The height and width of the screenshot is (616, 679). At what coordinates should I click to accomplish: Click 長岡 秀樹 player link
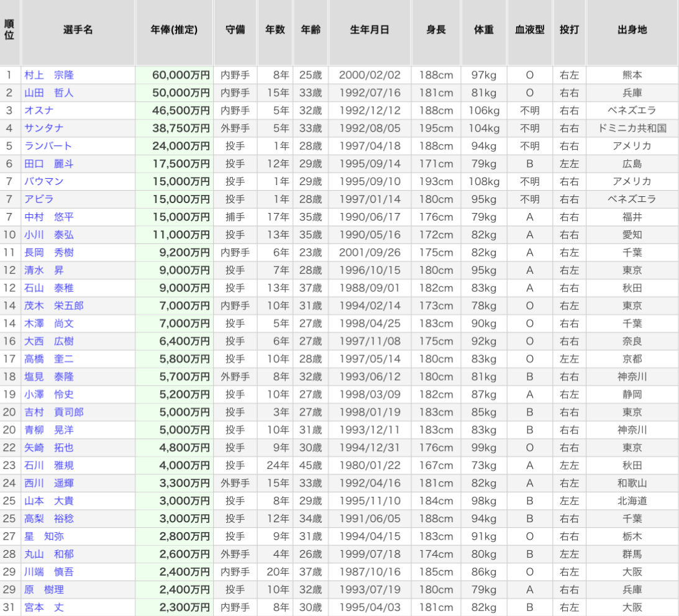click(x=49, y=253)
